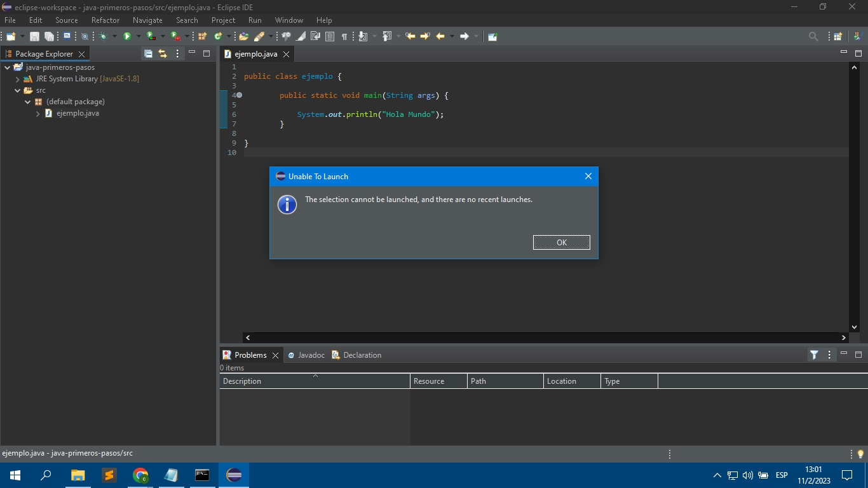Collapse the java-primeros-pasos project node

(x=7, y=67)
